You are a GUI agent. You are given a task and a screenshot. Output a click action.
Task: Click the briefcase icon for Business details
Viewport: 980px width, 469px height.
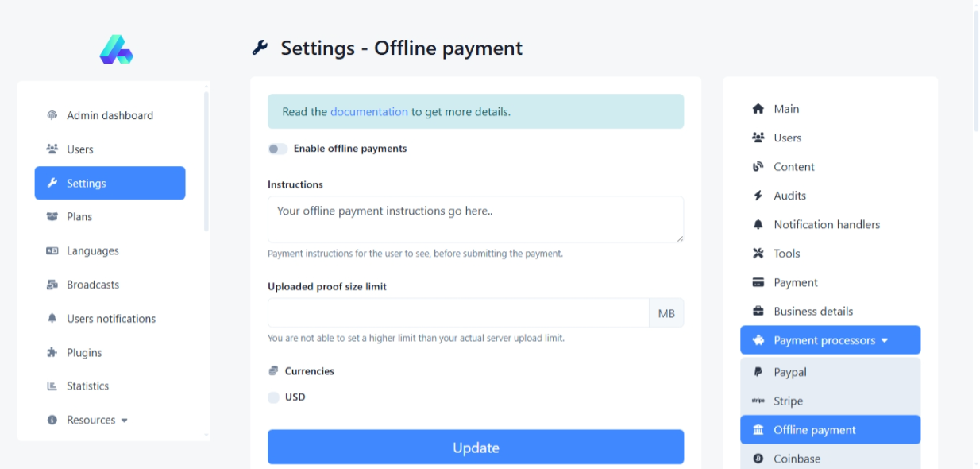click(758, 312)
